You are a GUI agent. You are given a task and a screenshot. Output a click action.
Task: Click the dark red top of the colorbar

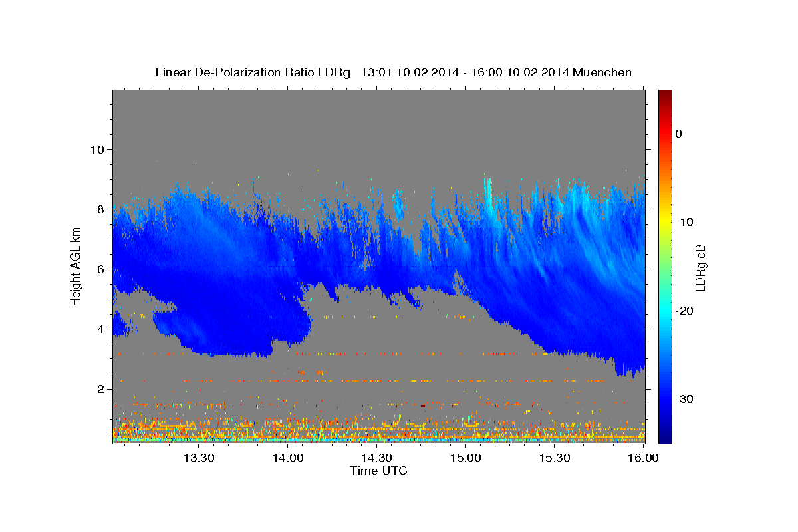[665, 96]
